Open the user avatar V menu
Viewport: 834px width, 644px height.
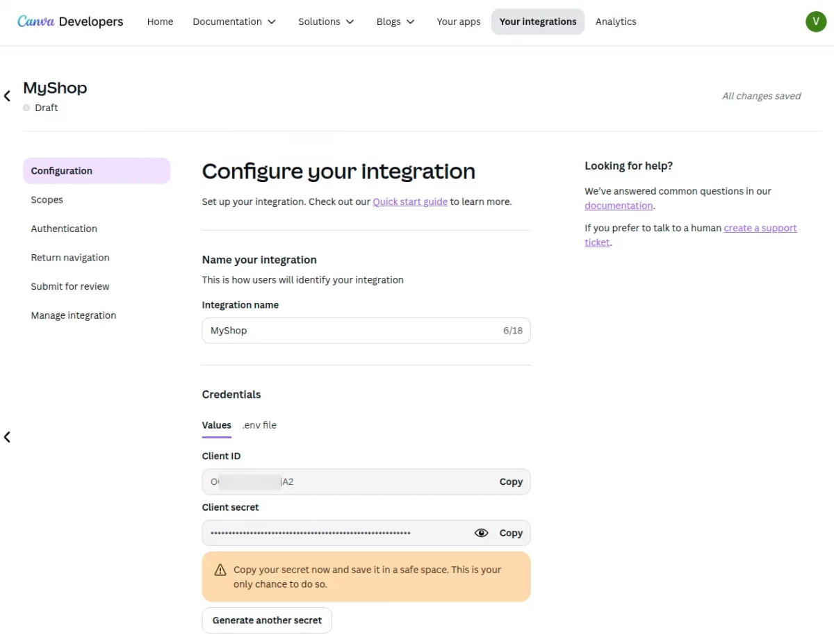(816, 22)
